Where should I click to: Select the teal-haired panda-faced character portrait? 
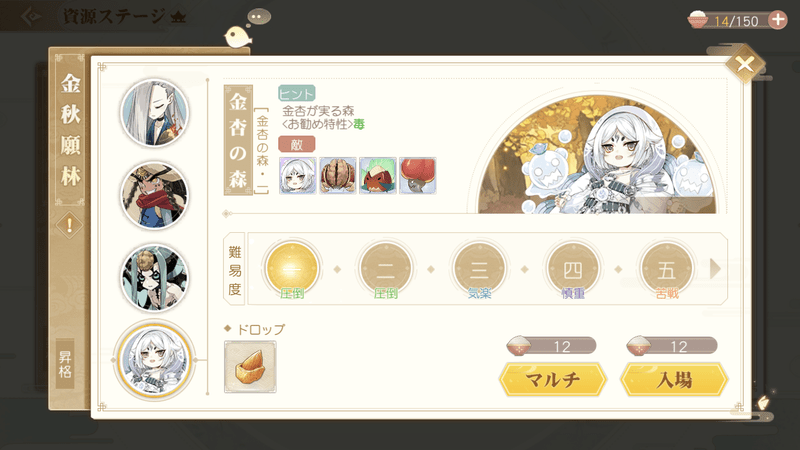click(155, 278)
